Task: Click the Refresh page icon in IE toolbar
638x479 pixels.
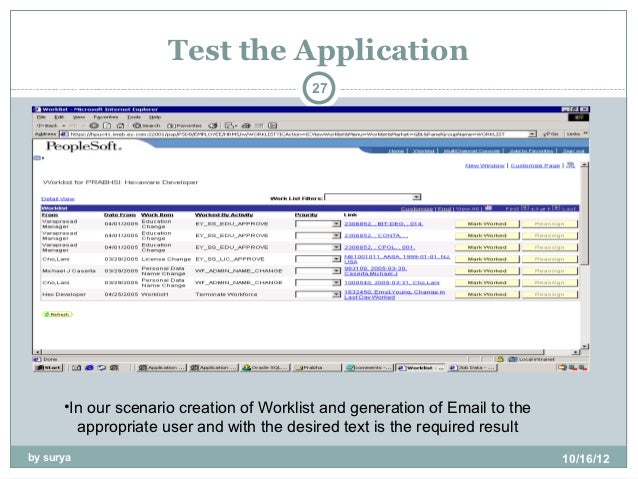Action: click(x=107, y=126)
